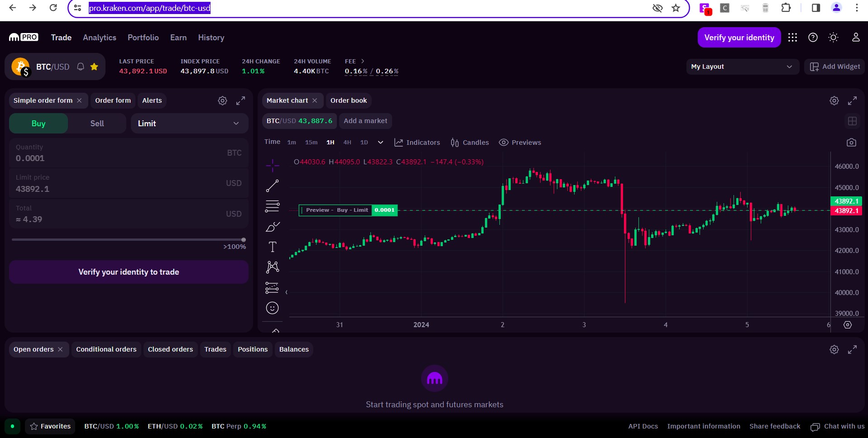Set chart timeframe to 15m
The image size is (868, 438).
311,143
